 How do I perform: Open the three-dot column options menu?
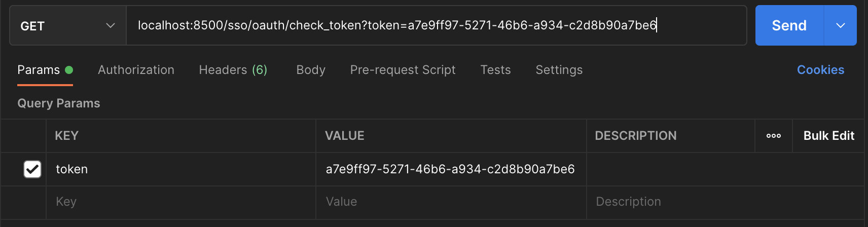(x=773, y=136)
